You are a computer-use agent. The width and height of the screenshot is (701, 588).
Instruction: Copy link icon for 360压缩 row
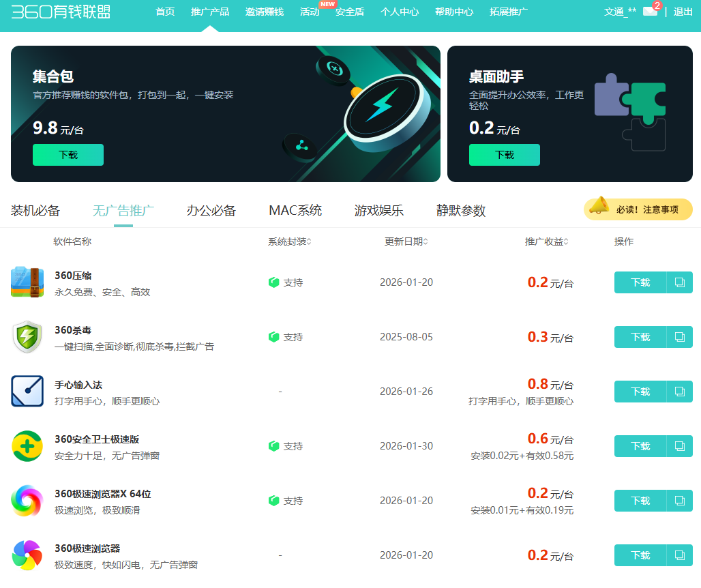[x=679, y=282]
